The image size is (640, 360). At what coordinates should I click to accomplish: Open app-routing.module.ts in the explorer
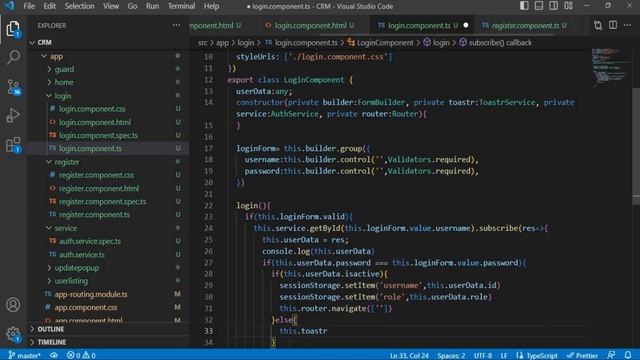(x=108, y=294)
